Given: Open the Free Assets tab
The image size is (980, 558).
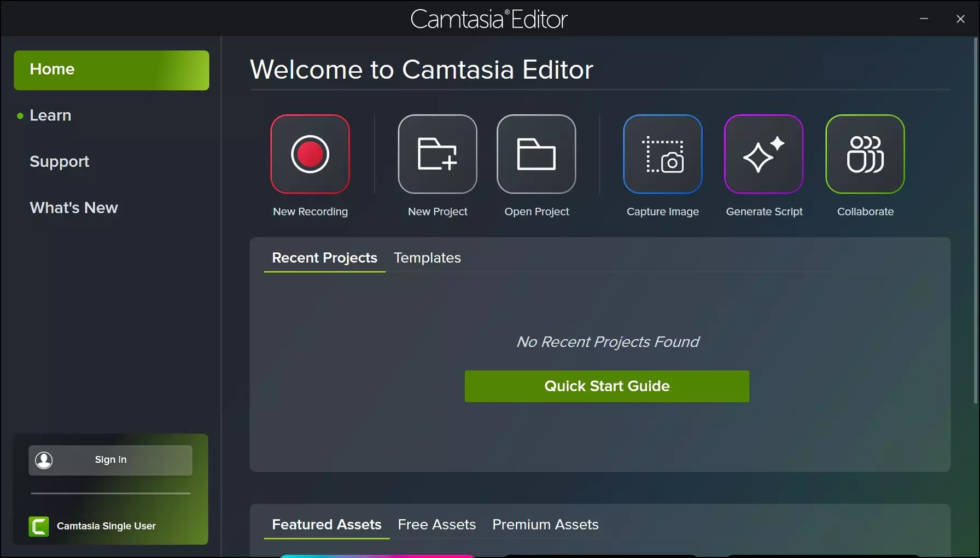Looking at the screenshot, I should [x=437, y=525].
